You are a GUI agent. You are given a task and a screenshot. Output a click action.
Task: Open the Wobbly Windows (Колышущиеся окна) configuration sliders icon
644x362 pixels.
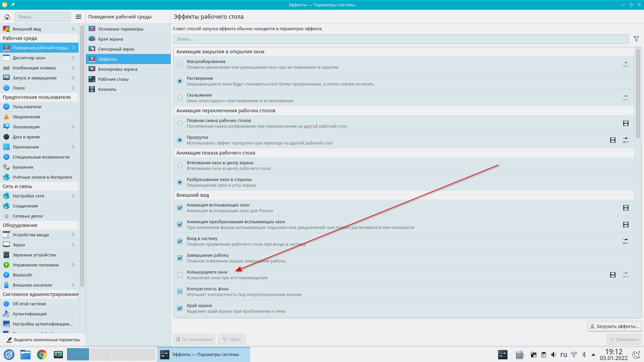point(626,275)
